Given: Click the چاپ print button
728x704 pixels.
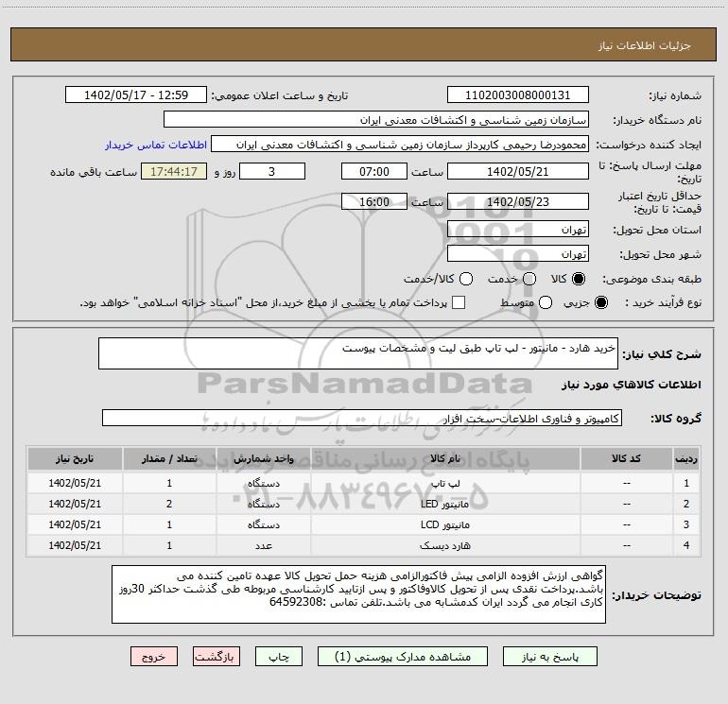Looking at the screenshot, I should tap(279, 657).
